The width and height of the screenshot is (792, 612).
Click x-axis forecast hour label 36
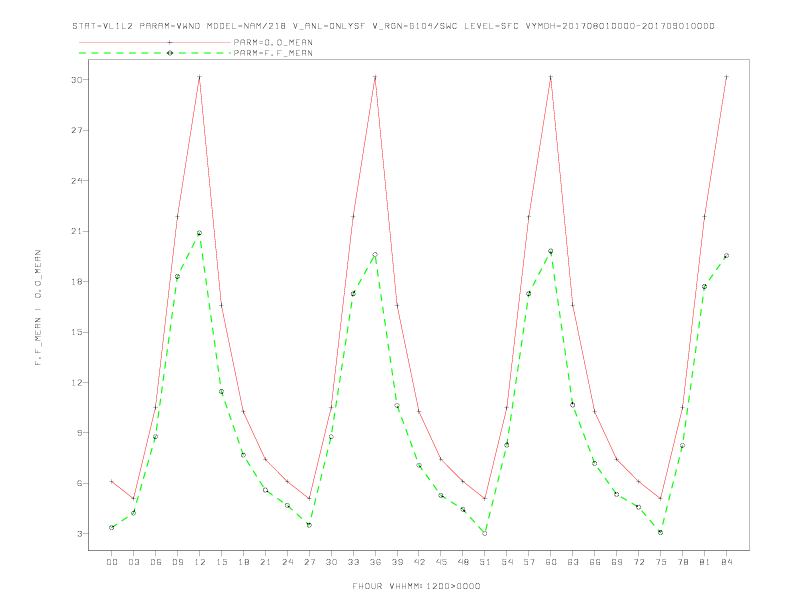(x=375, y=562)
